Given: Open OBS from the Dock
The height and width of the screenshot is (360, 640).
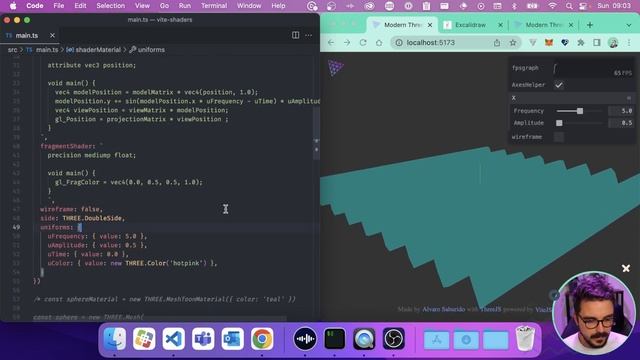Looking at the screenshot, I should coord(393,339).
